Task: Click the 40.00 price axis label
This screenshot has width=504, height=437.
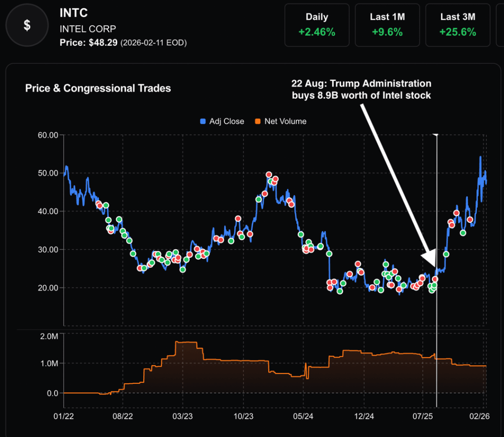Action: 48,211
